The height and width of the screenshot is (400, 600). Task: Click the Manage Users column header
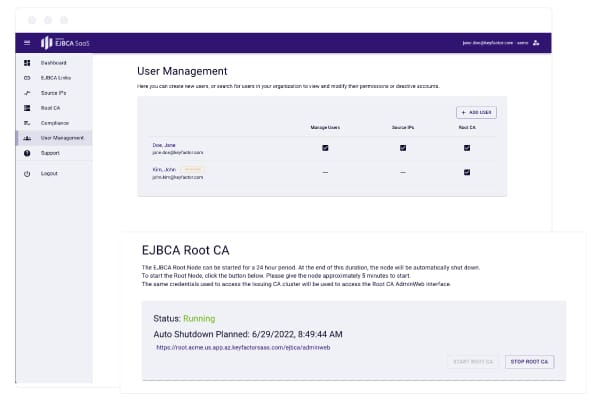coord(325,127)
